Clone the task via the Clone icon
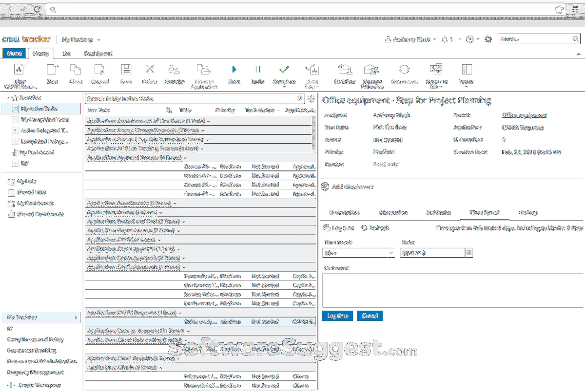Image resolution: width=585 pixels, height=392 pixels. (x=76, y=73)
